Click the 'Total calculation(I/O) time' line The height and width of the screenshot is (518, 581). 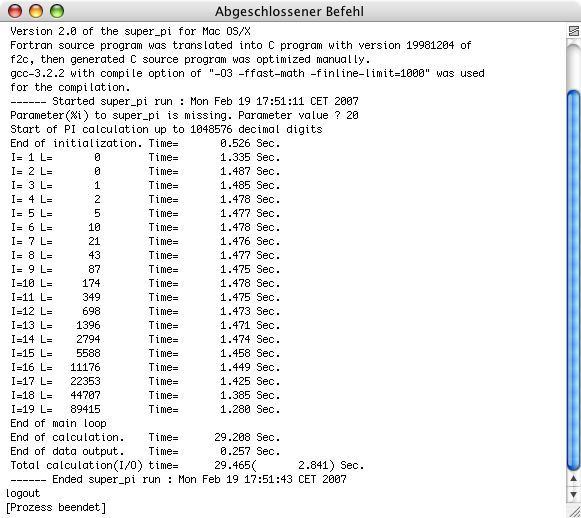coord(187,465)
